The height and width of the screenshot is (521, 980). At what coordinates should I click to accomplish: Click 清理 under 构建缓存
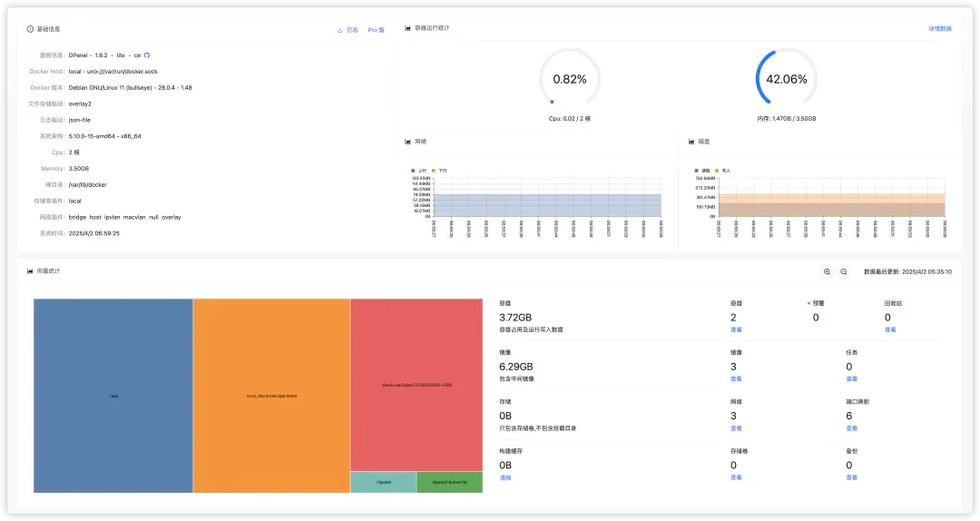505,477
